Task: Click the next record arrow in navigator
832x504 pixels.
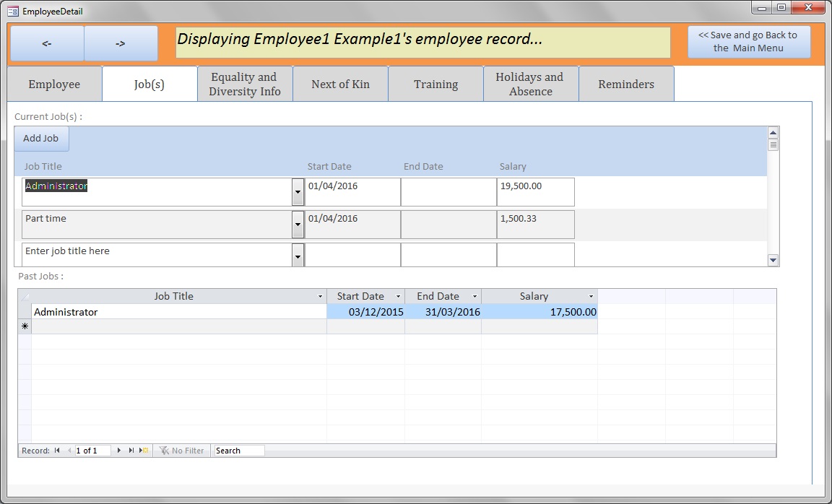Action: coord(119,451)
